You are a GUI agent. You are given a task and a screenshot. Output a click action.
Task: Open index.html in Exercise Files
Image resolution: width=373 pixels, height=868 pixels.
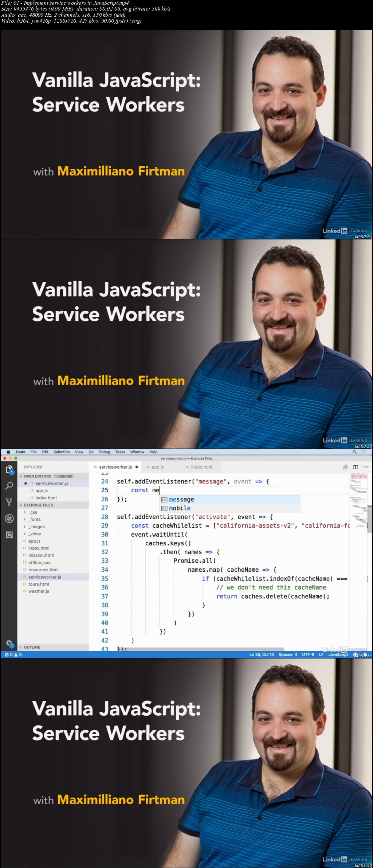pyautogui.click(x=53, y=548)
